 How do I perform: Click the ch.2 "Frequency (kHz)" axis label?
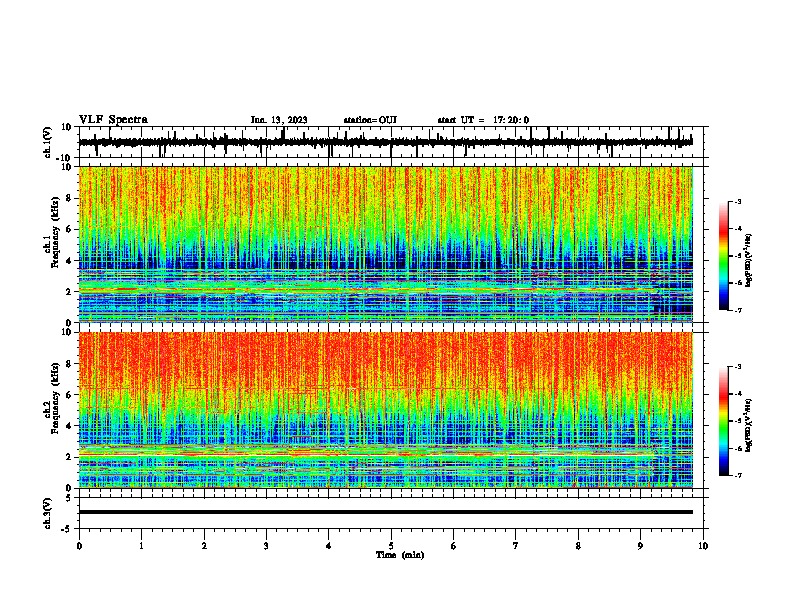[x=54, y=398]
